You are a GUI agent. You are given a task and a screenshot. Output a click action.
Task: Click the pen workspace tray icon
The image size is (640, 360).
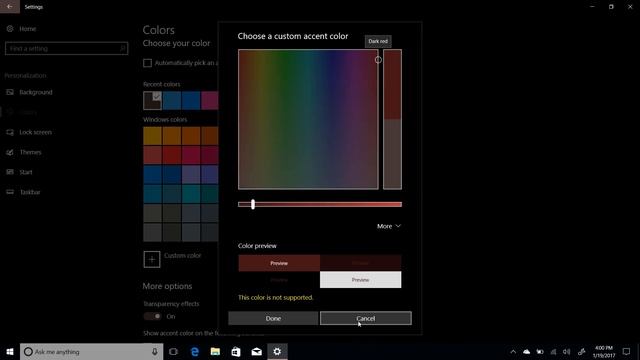pos(582,352)
